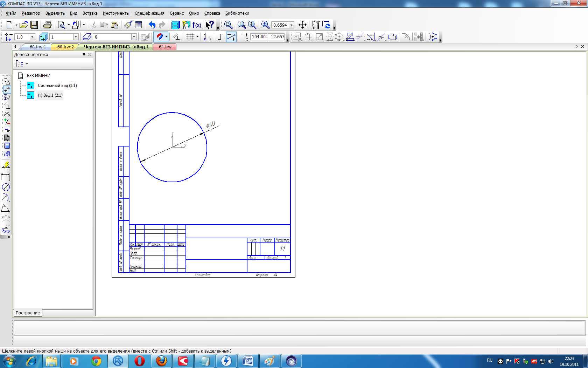Open Microsoft Word from the taskbar
588x368 pixels.
(248, 361)
